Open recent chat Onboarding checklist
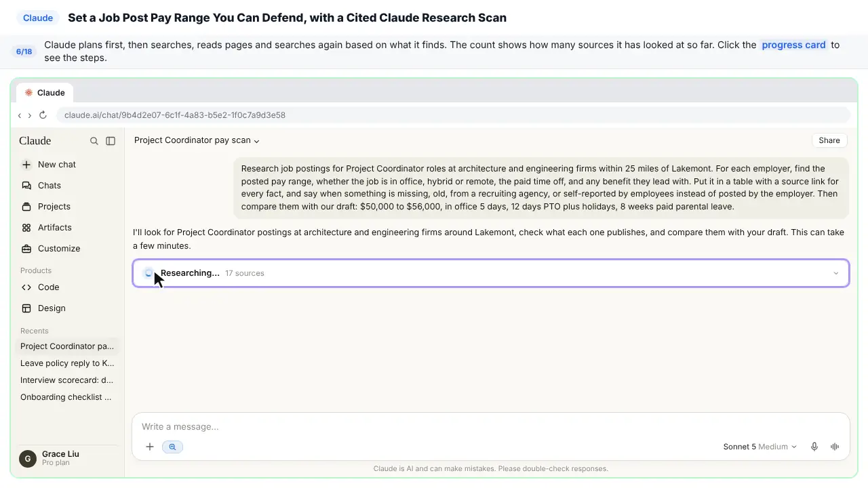Viewport: 868px width, 488px height. pos(67,397)
